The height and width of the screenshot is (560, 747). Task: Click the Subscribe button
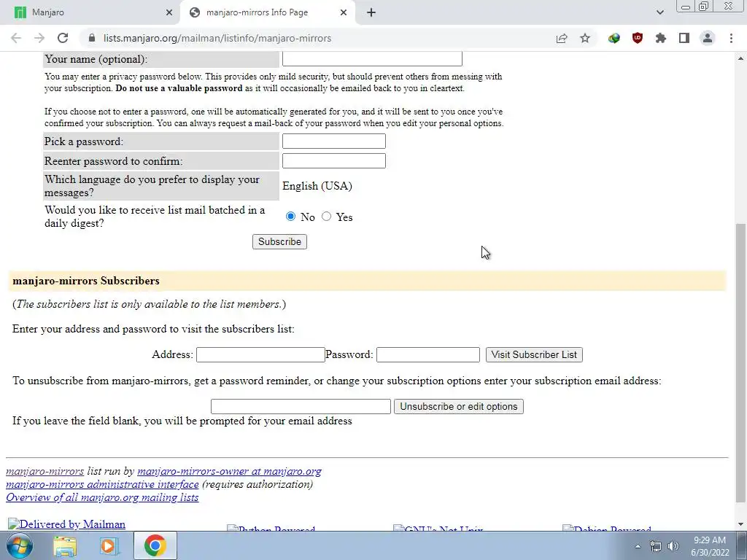pyautogui.click(x=279, y=241)
